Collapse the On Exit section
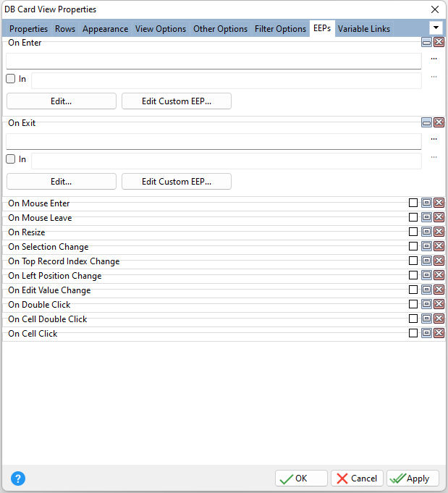448x493 pixels. point(426,122)
